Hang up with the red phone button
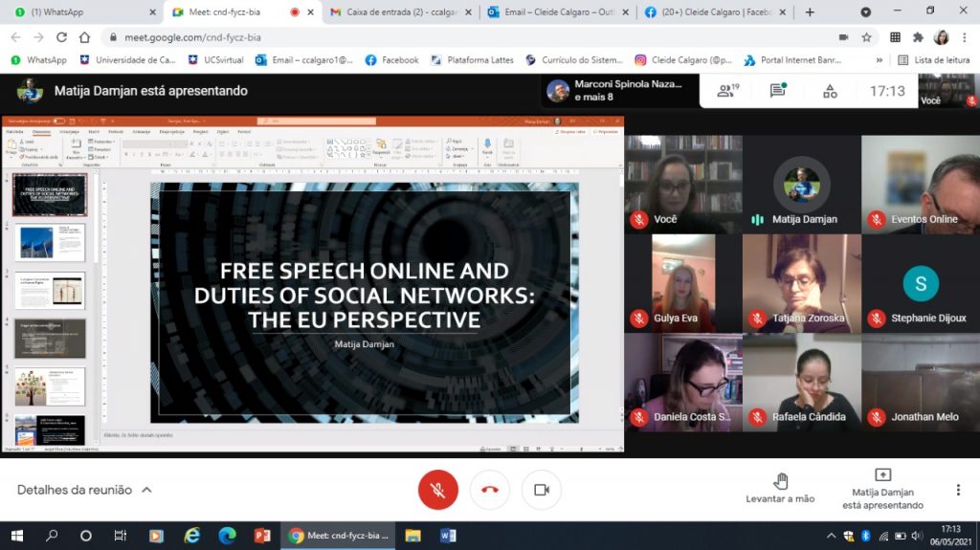The image size is (980, 550). point(489,490)
